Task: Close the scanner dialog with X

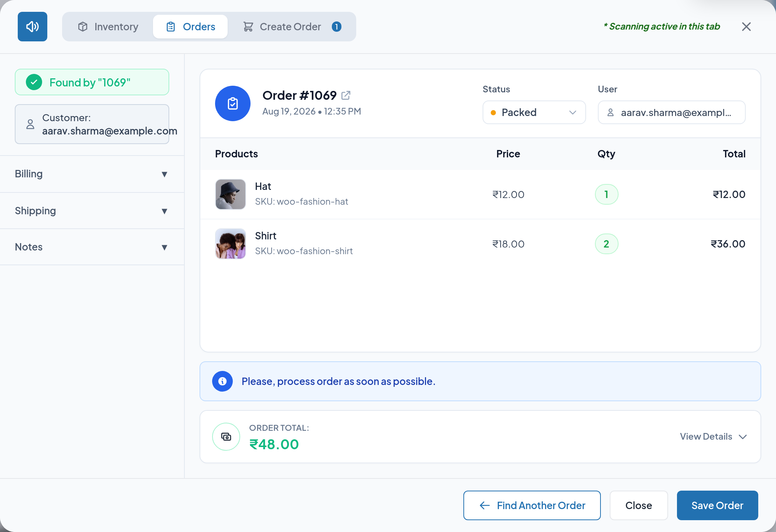Action: pyautogui.click(x=746, y=27)
